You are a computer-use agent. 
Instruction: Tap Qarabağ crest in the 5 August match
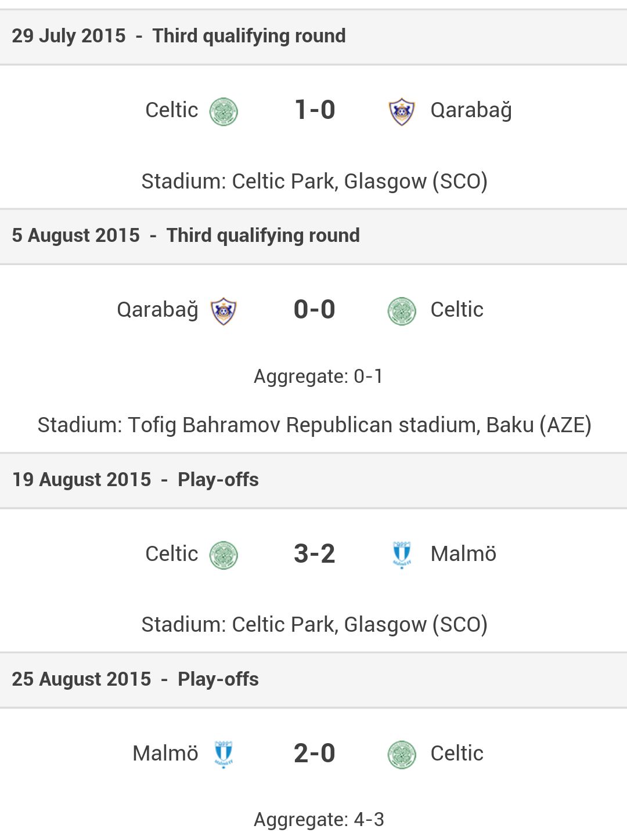(x=224, y=311)
